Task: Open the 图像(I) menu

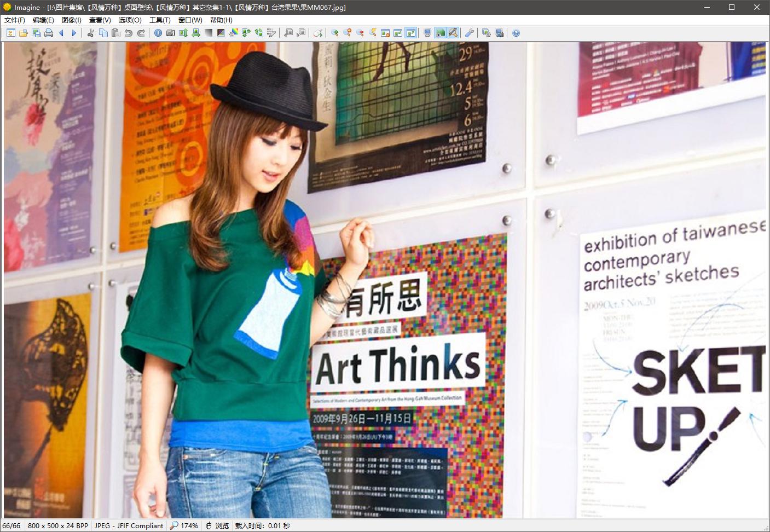Action: (72, 20)
